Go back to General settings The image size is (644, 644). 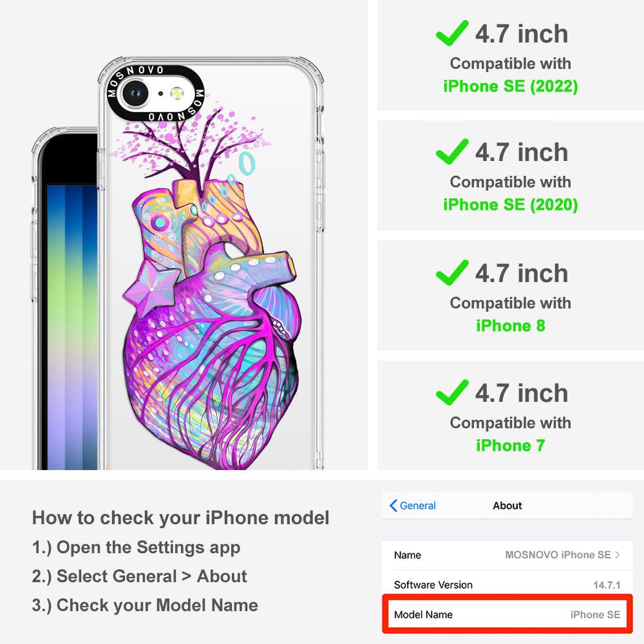point(413,506)
